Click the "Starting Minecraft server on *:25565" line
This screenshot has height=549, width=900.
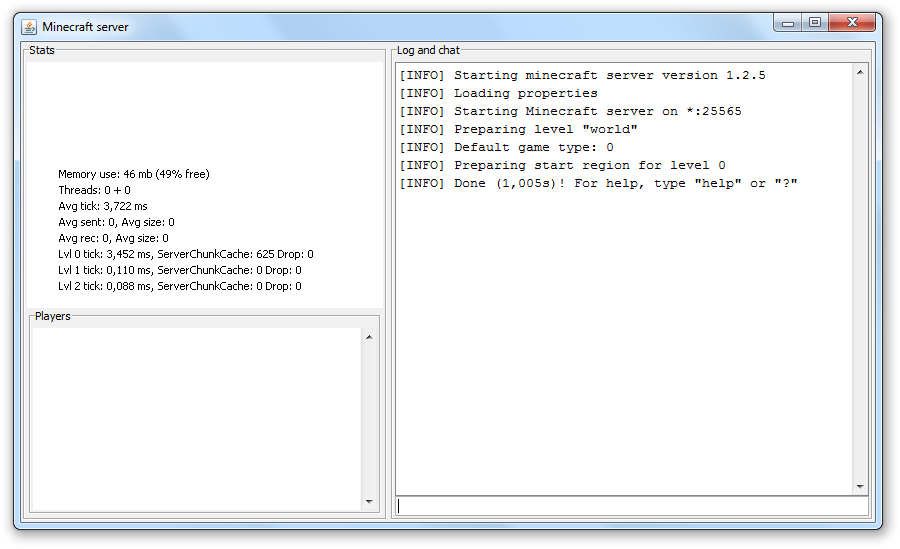pyautogui.click(x=570, y=111)
